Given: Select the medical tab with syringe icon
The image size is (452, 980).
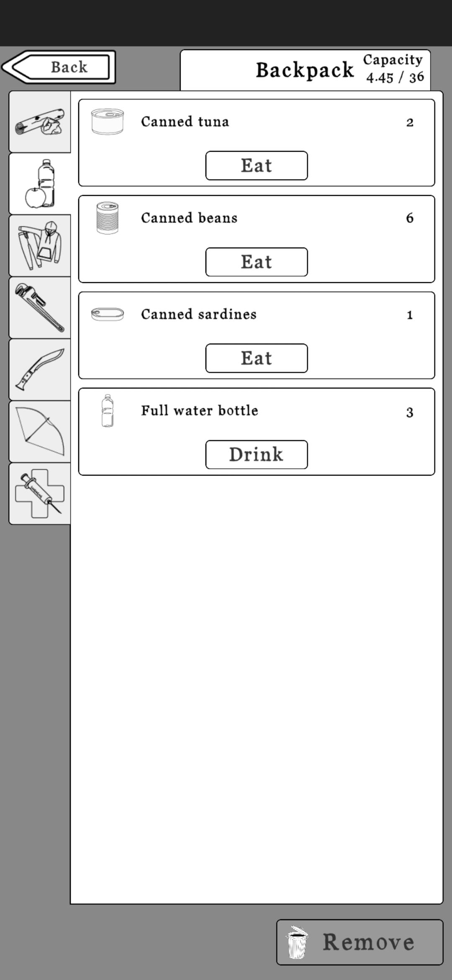Looking at the screenshot, I should coord(40,494).
